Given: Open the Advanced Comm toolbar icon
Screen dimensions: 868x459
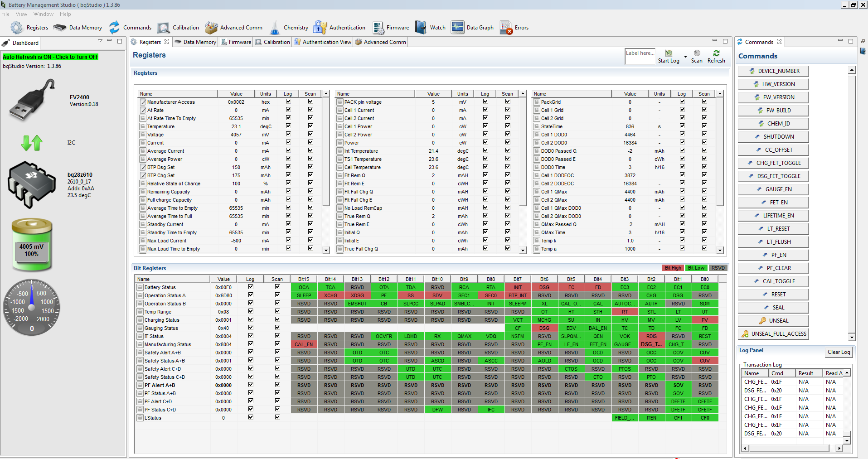Looking at the screenshot, I should click(x=211, y=28).
